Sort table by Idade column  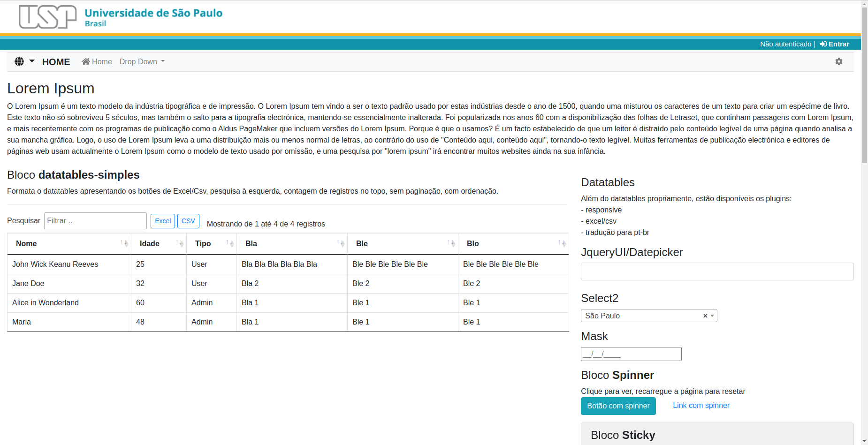(159, 244)
